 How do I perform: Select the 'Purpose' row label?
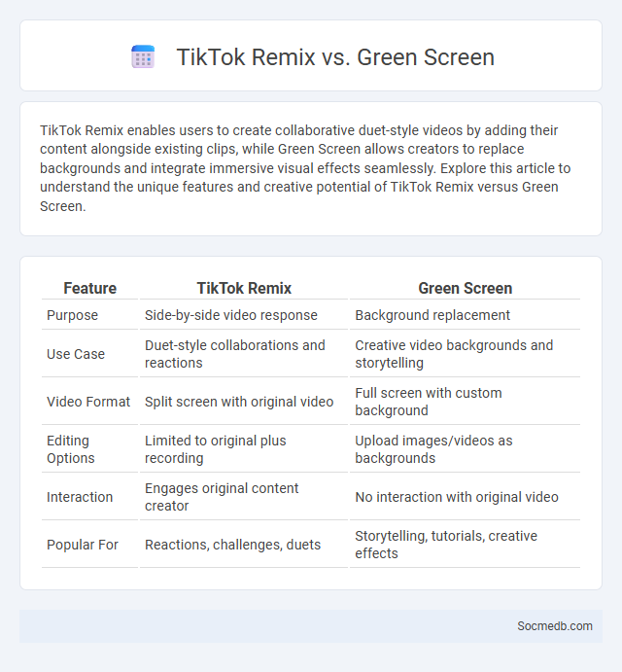72,315
